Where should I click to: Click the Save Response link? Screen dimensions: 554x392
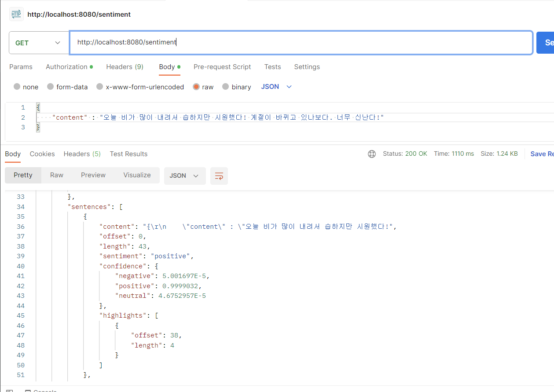tap(542, 154)
